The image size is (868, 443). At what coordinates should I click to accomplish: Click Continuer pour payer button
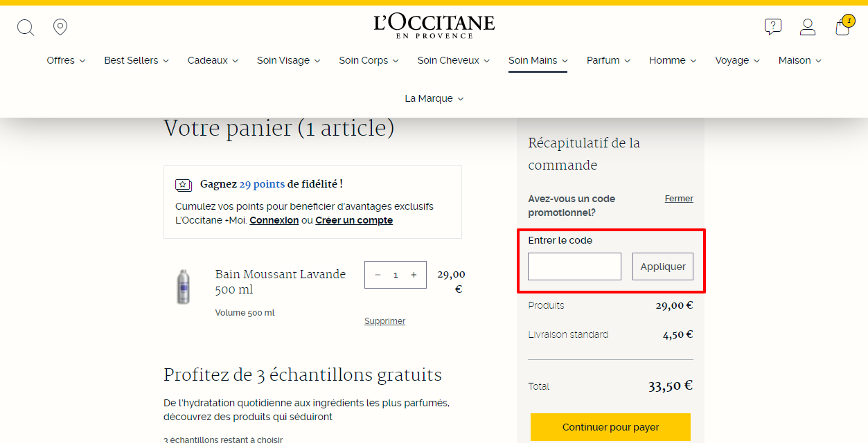pos(610,427)
